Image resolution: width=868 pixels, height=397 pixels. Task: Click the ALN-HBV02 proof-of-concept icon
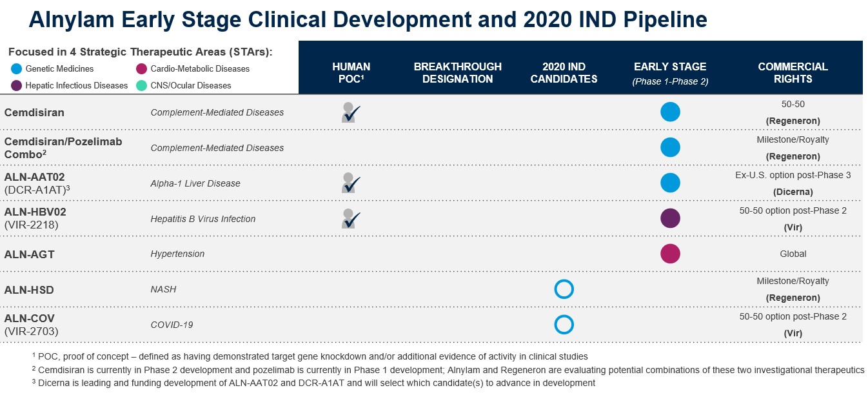tap(349, 218)
